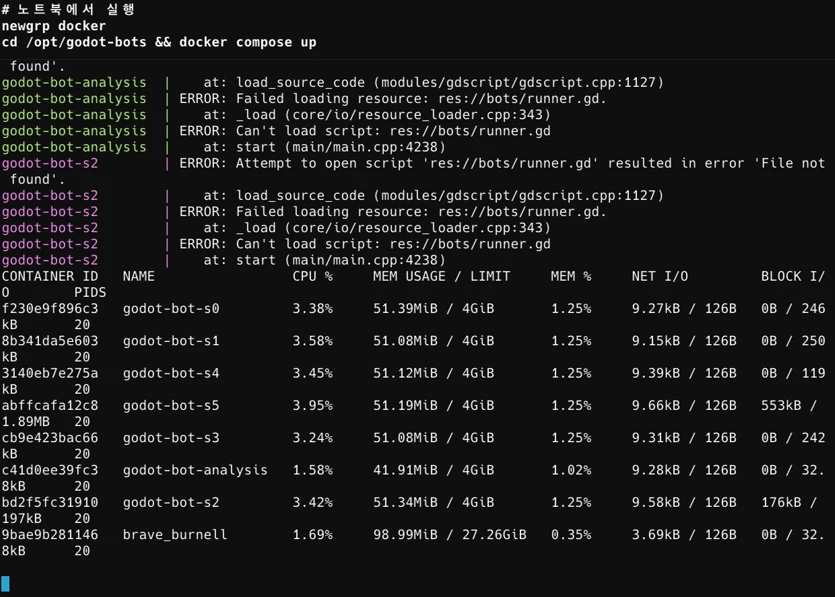This screenshot has height=597, width=835.
Task: Click the 'docker compose up' command text
Action: 248,42
